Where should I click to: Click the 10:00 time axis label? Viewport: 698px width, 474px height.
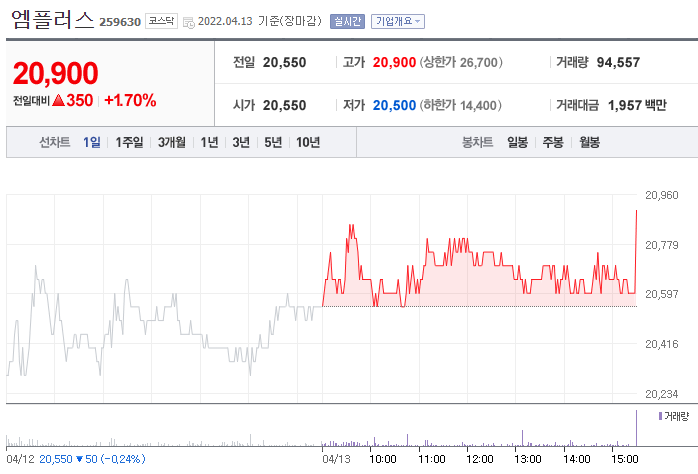click(x=382, y=459)
